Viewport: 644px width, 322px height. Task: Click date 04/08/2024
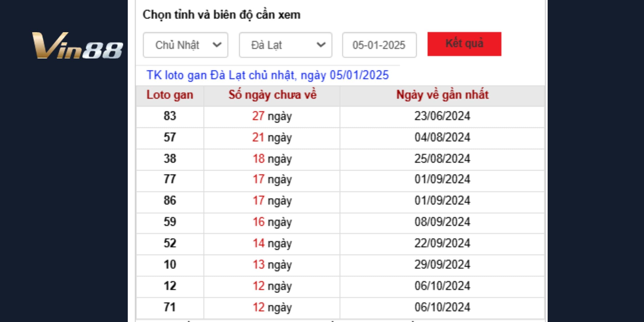point(442,138)
